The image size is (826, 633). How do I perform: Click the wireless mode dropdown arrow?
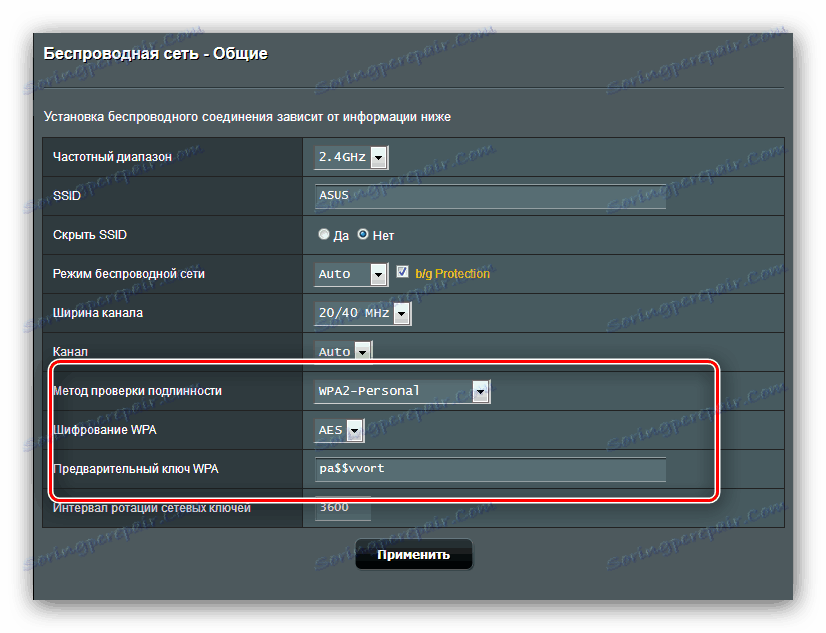[377, 273]
